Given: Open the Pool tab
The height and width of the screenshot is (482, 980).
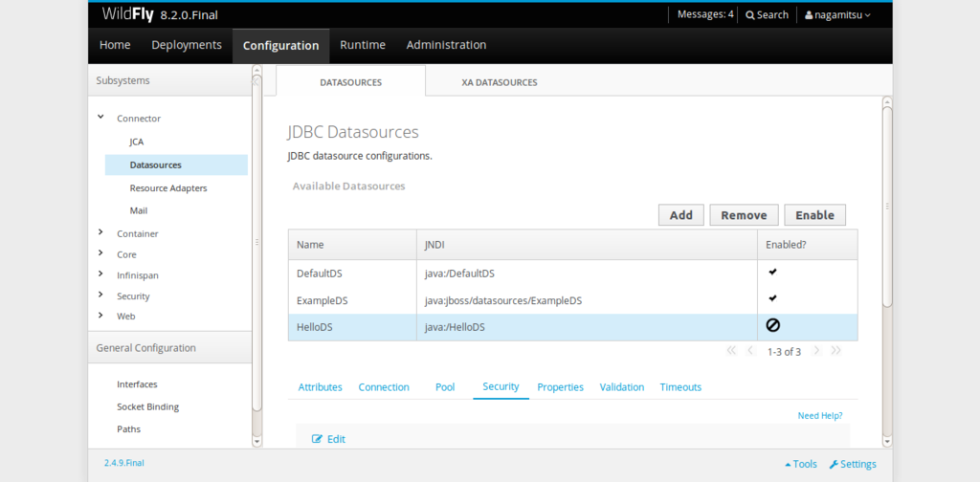Looking at the screenshot, I should point(445,387).
